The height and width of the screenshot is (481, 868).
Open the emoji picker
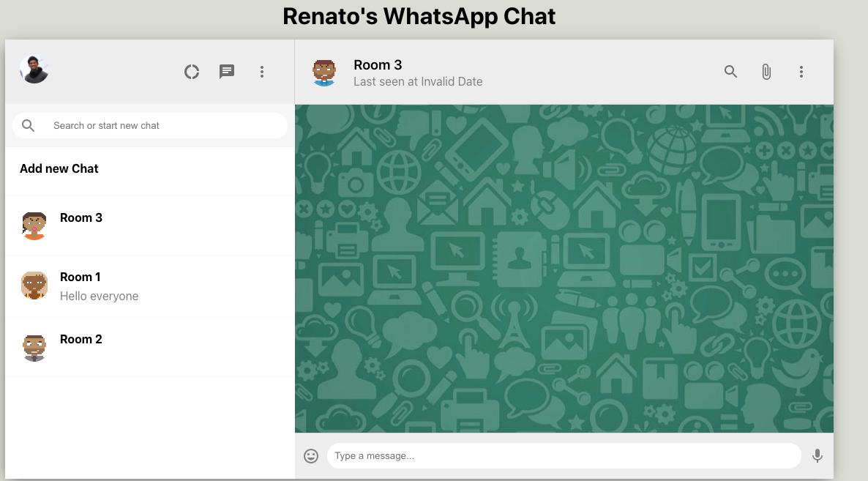point(310,455)
